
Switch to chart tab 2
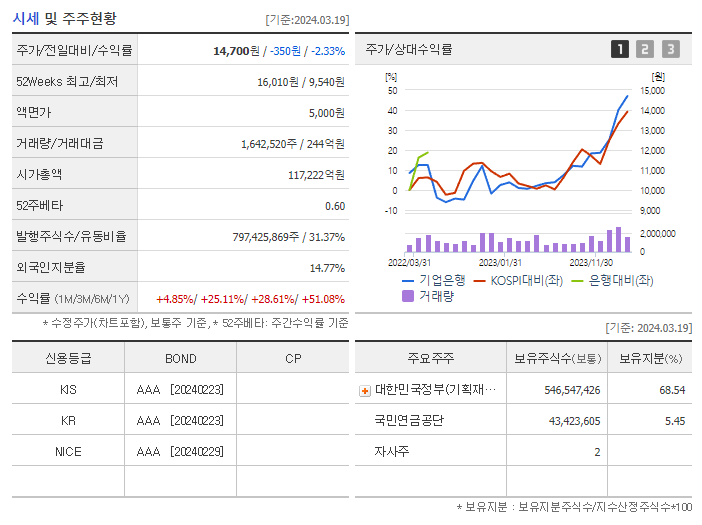645,49
